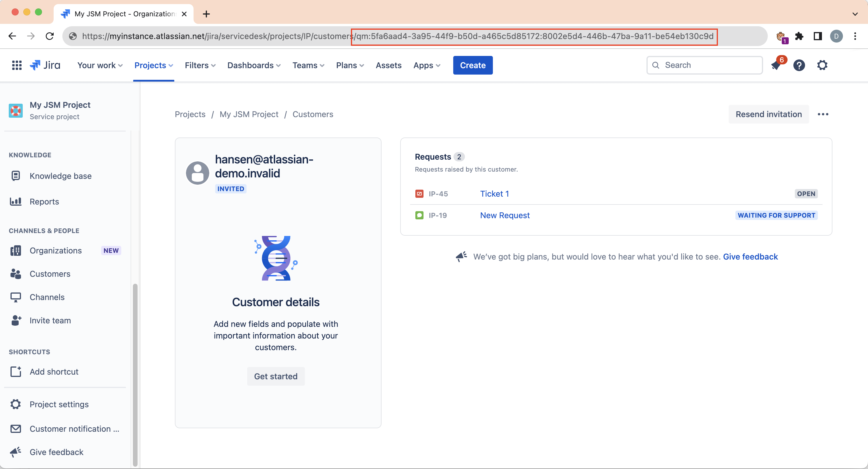The width and height of the screenshot is (868, 469).
Task: Expand the Your work dropdown
Action: (100, 65)
